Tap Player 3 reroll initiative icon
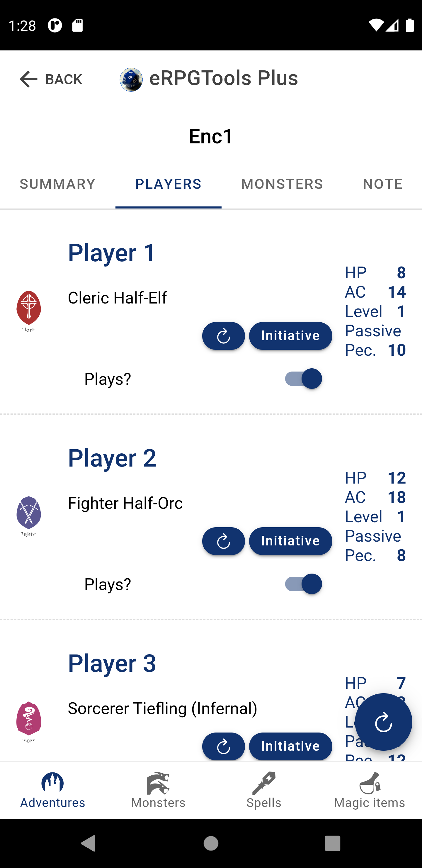422x868 pixels. tap(223, 746)
